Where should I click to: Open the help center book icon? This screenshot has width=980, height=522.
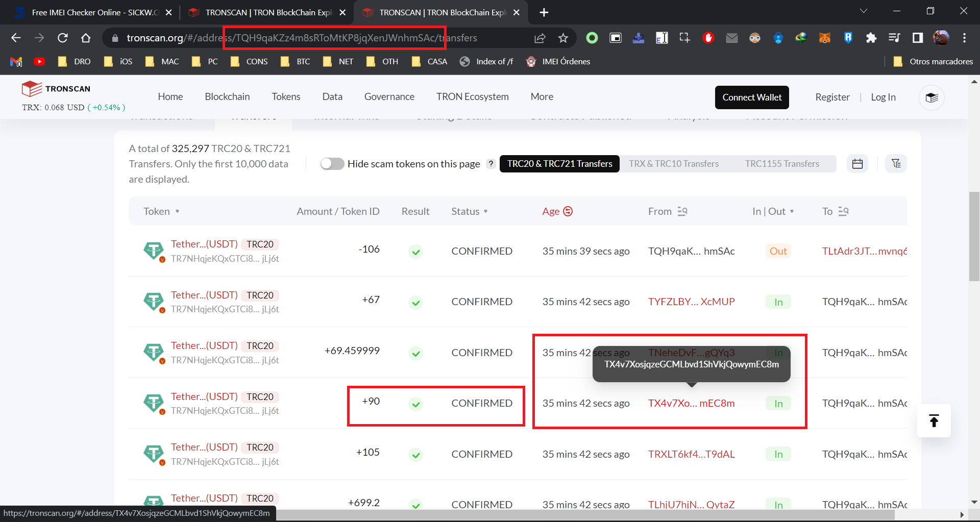pyautogui.click(x=932, y=97)
